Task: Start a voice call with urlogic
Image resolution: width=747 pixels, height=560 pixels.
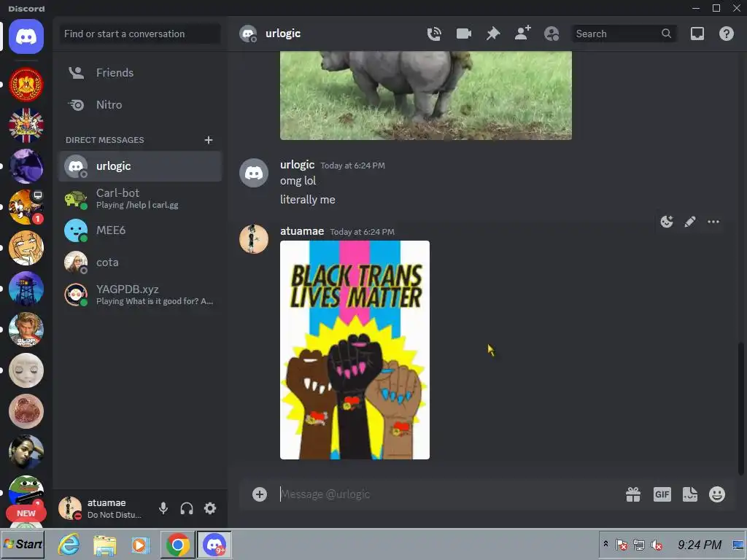Action: coord(434,34)
